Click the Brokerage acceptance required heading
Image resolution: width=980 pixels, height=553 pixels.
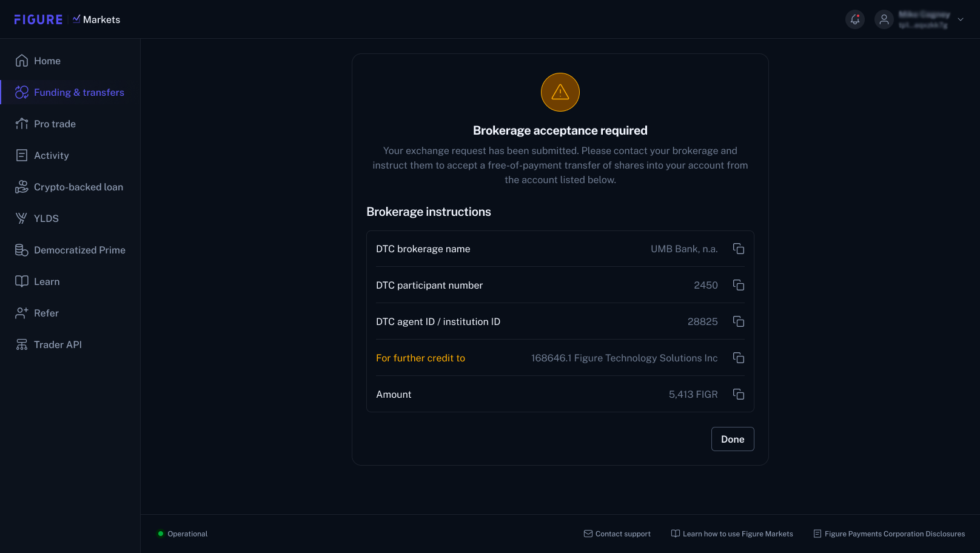click(x=560, y=130)
